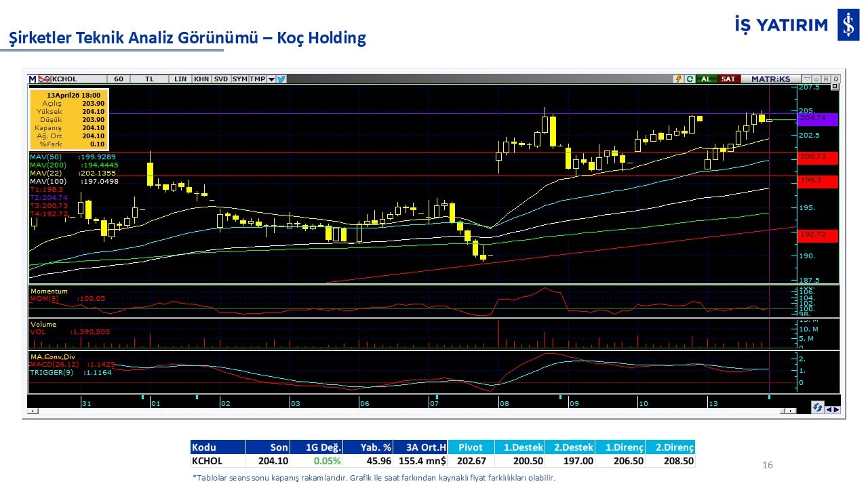This screenshot has width=868, height=488.
Task: Click the horizontal scrollbar right arrow
Action: (x=791, y=411)
